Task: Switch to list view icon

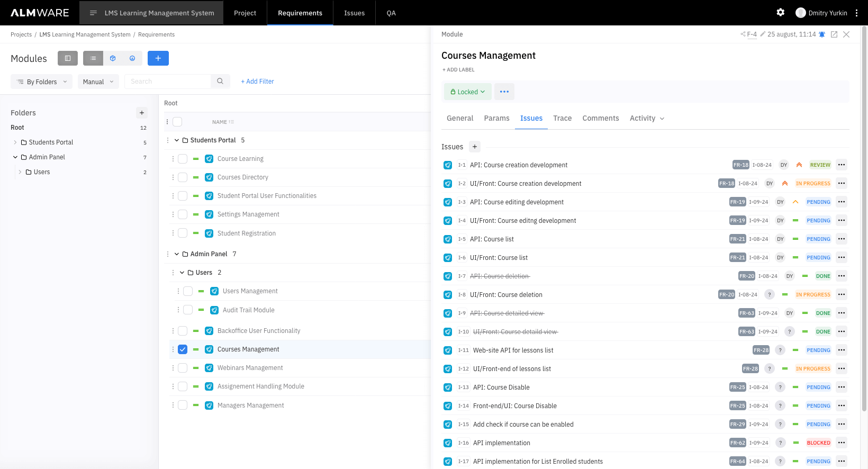Action: pos(93,58)
